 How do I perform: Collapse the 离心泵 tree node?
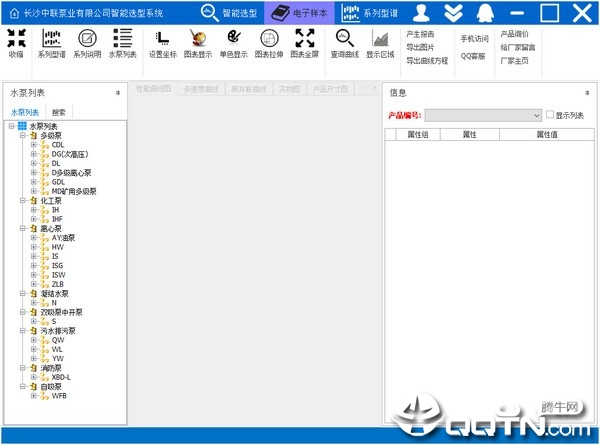pos(23,228)
